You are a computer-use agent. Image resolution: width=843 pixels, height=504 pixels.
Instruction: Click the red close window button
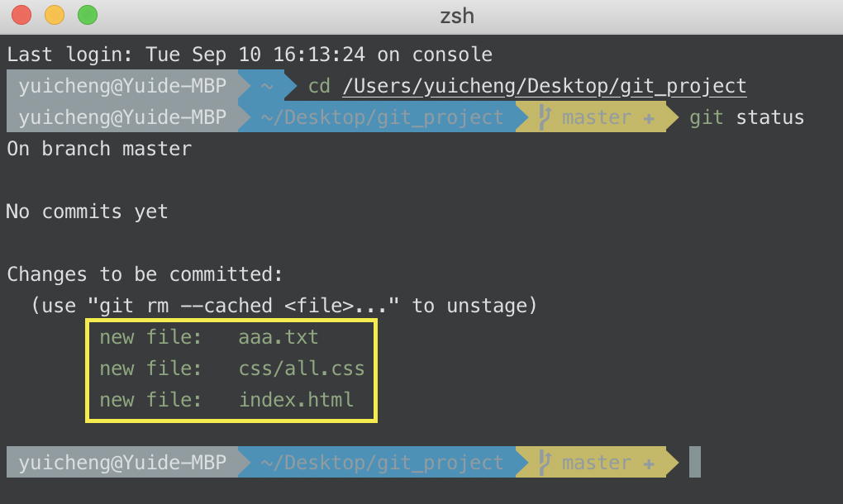[21, 15]
